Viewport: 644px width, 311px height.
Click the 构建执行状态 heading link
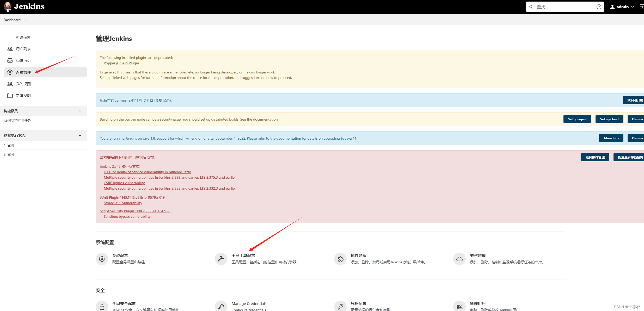pyautogui.click(x=15, y=135)
